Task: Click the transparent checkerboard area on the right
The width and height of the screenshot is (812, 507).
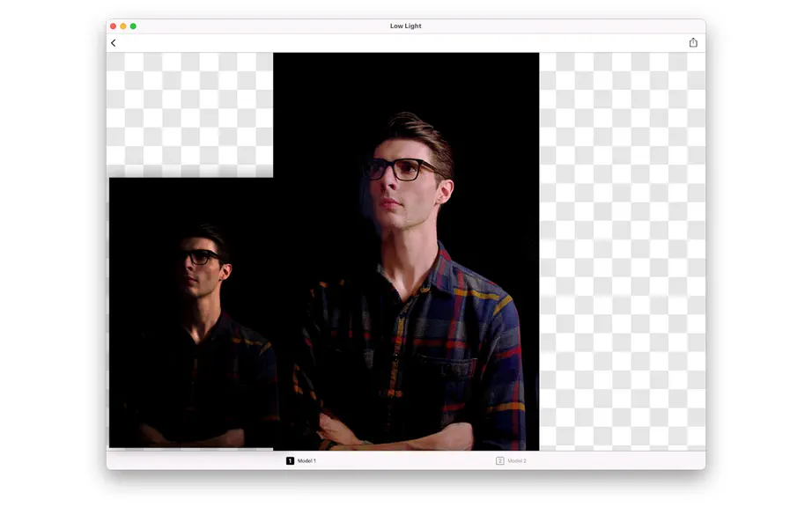Action: pos(622,252)
